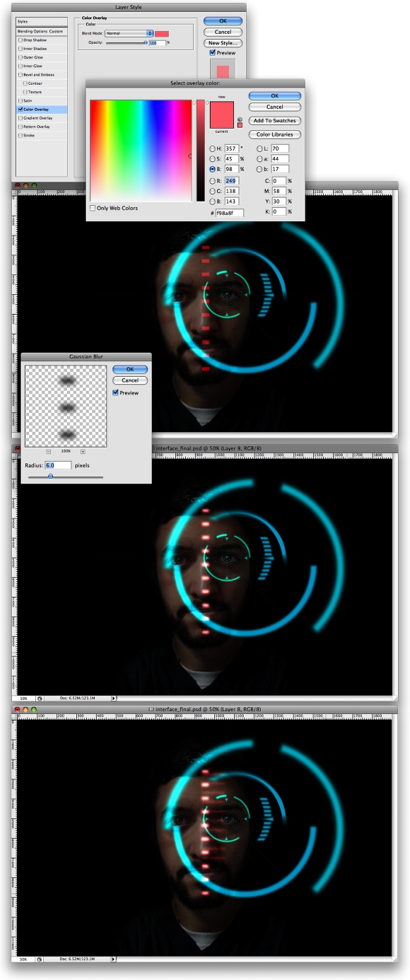Select the H hue radio button
The height and width of the screenshot is (980, 410).
tap(212, 148)
